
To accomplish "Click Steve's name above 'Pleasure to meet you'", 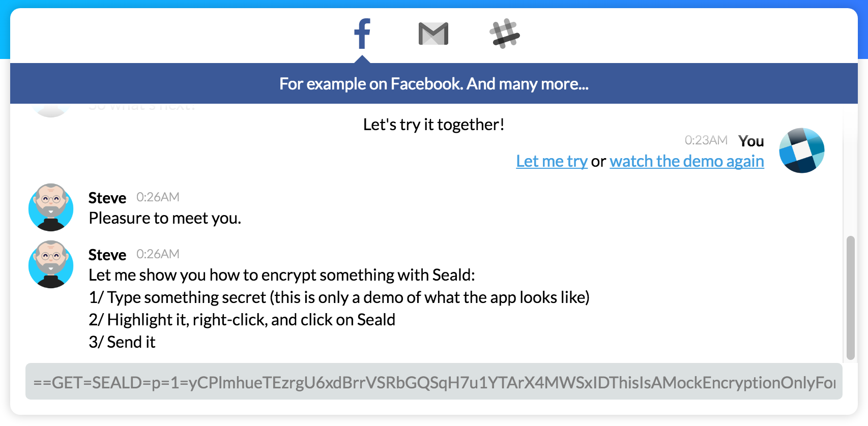I will [107, 197].
